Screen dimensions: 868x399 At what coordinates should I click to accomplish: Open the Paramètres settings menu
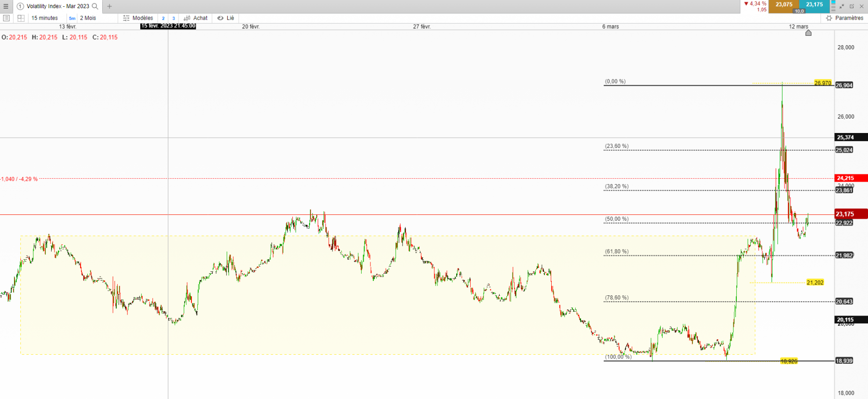pyautogui.click(x=844, y=18)
